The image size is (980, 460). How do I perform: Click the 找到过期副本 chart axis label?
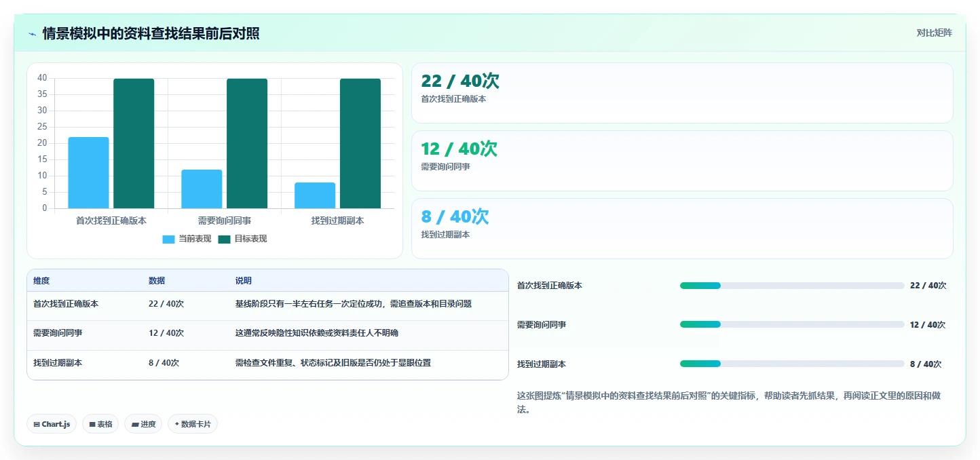pyautogui.click(x=338, y=221)
